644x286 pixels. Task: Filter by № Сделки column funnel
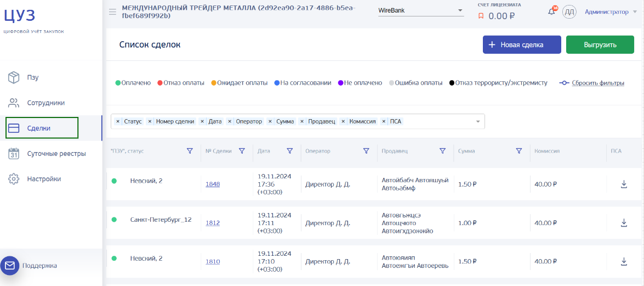[x=242, y=151]
